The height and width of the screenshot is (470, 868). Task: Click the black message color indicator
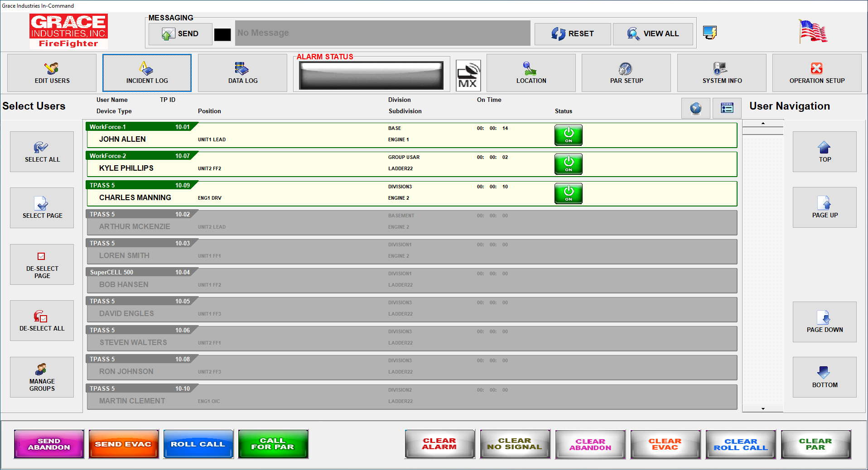[222, 34]
